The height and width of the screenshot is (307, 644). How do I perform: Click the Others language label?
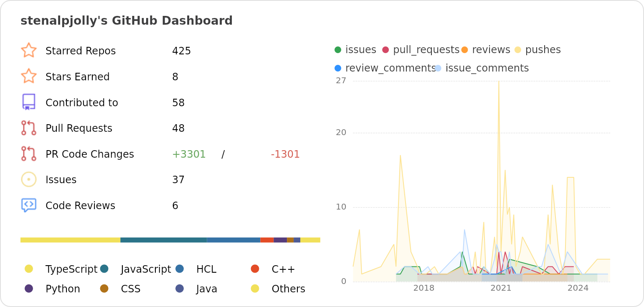point(288,289)
